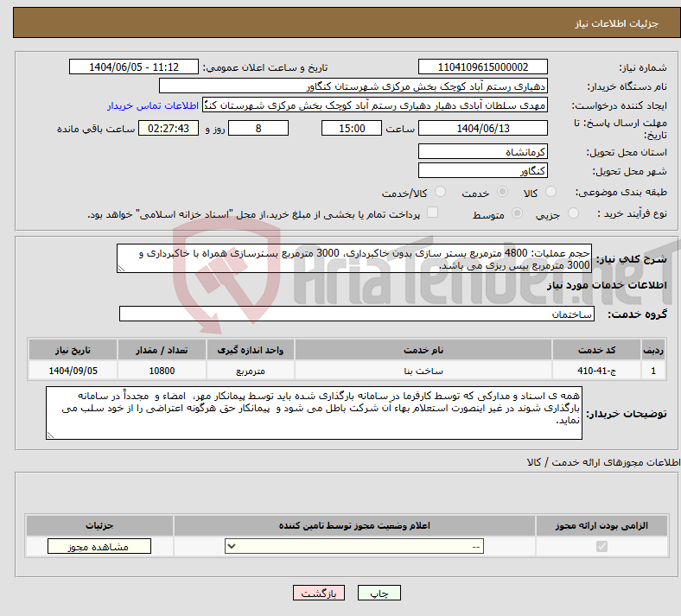
Task: Click the نوع فرآیند خرید label
Action: coord(632,213)
